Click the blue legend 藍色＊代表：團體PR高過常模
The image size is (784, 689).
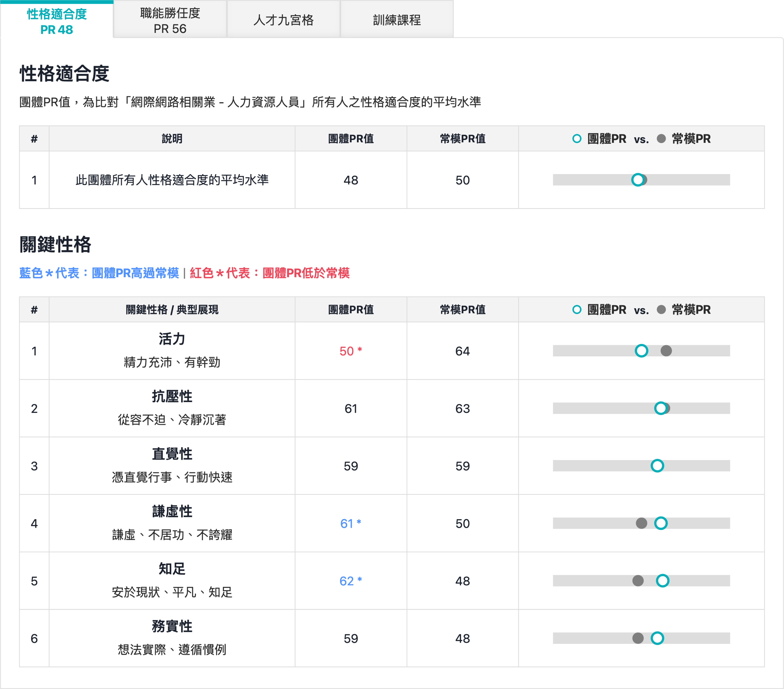pyautogui.click(x=99, y=273)
